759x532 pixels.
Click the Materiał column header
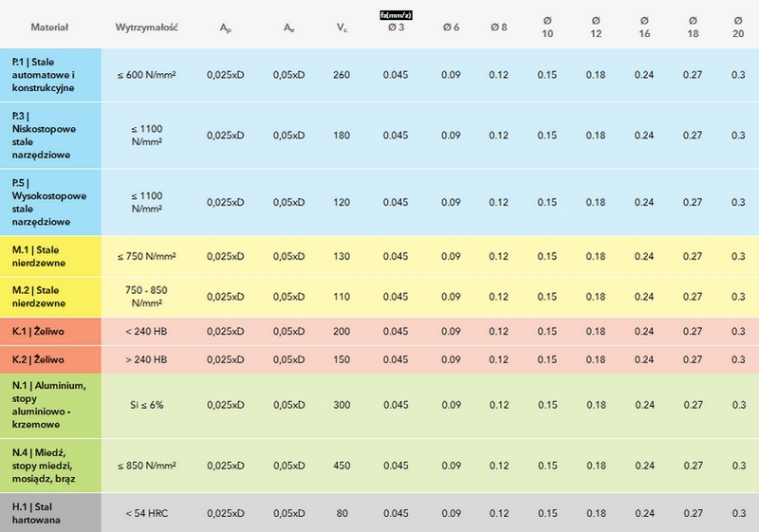(x=49, y=28)
